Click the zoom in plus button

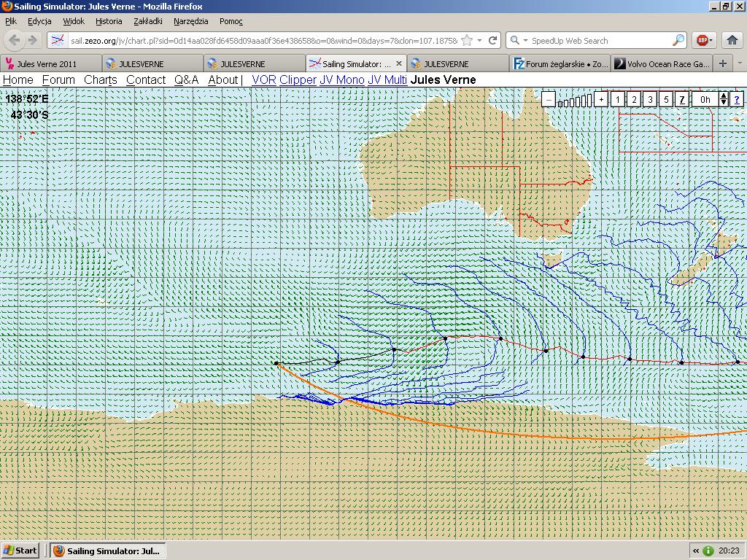pos(601,100)
